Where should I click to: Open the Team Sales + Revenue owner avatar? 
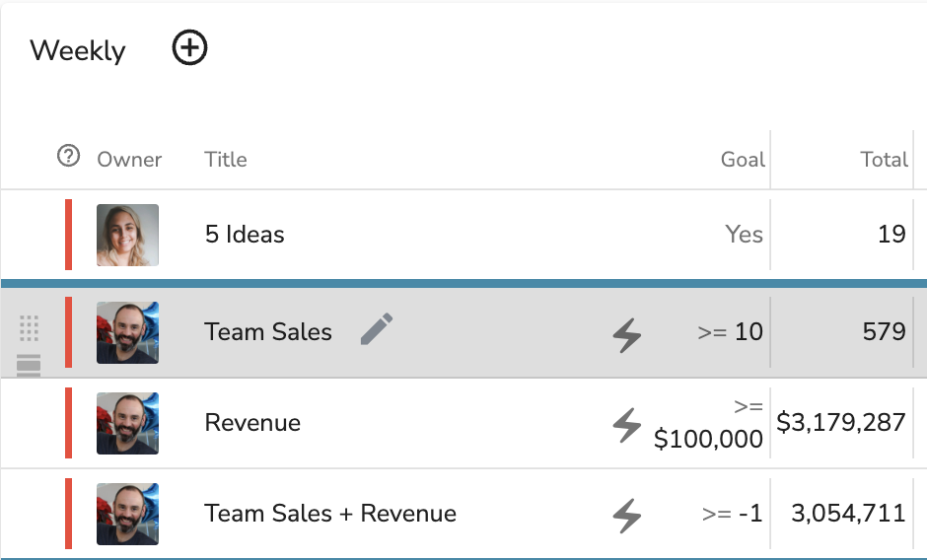[x=127, y=514]
